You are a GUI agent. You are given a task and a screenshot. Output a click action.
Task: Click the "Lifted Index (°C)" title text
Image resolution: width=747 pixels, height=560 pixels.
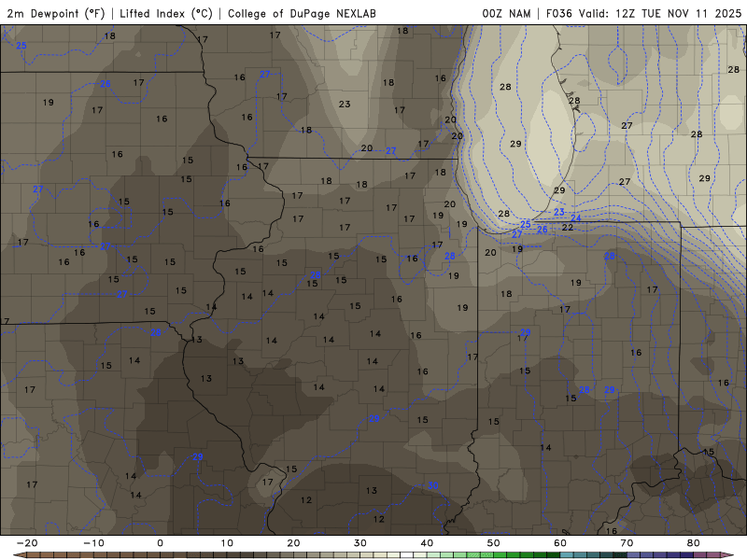pos(166,13)
